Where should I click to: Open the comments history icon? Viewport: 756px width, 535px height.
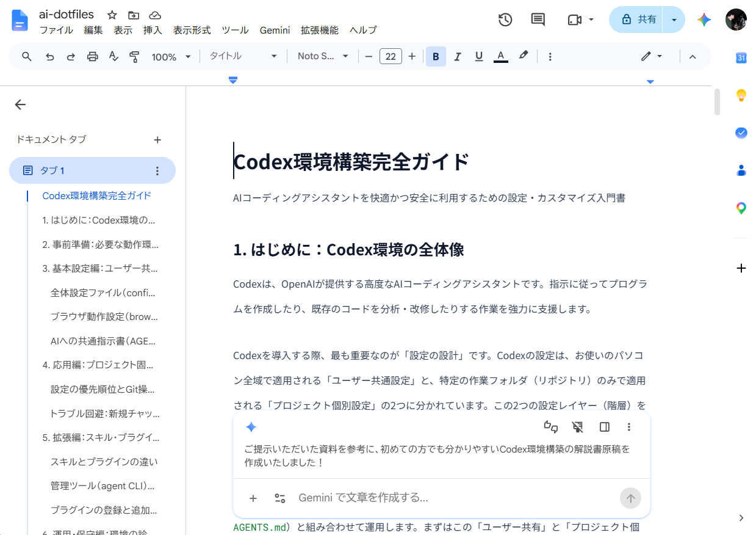pos(538,20)
